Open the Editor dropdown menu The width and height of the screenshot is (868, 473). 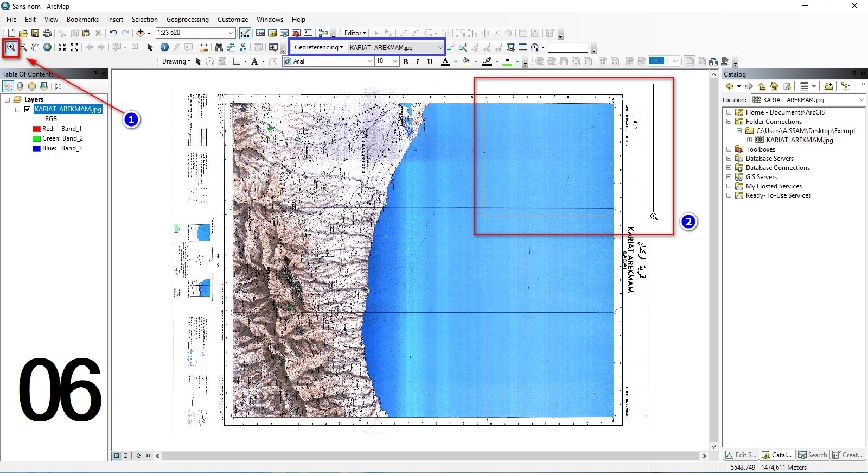355,33
